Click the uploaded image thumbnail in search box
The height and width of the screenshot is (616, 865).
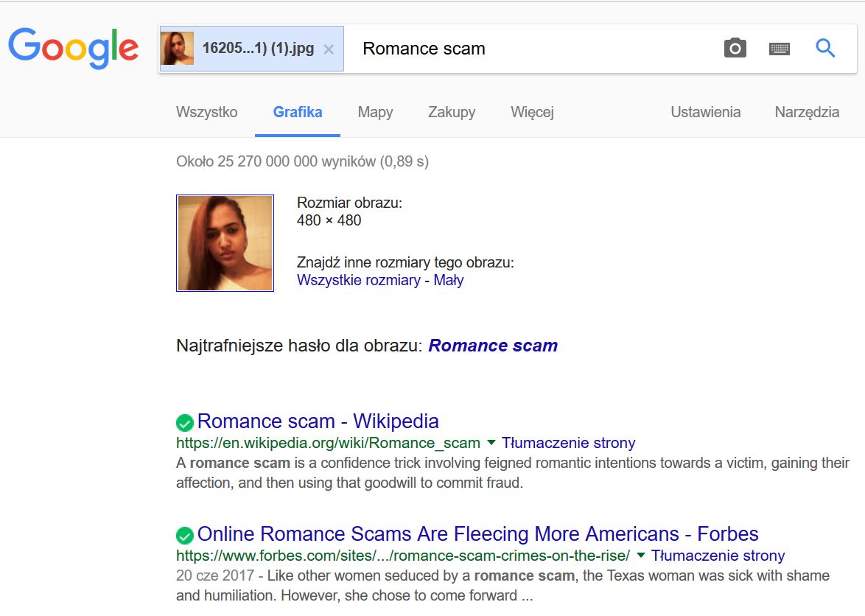click(x=177, y=49)
